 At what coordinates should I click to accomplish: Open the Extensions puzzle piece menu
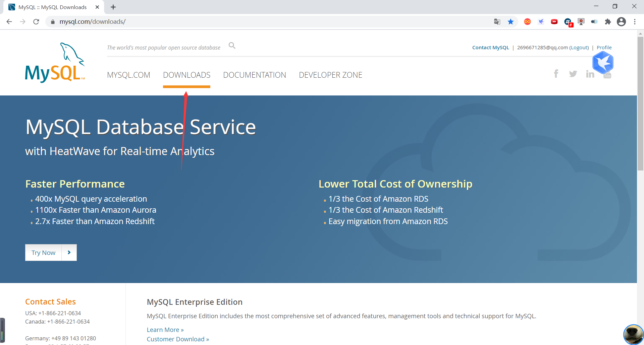tap(608, 22)
